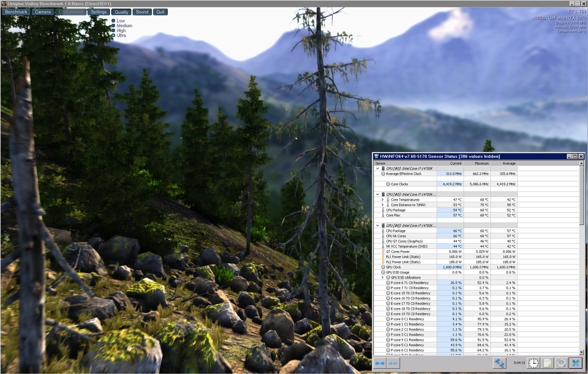Click thermometer icon beside VR VCC Temperature

pos(383,246)
